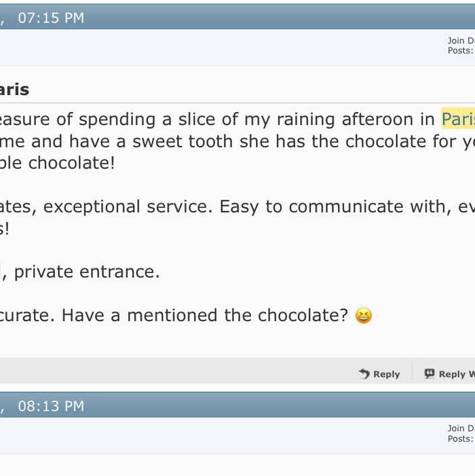Click Join Date in the 08:13 PM post
Image resolution: width=475 pixels, height=476 pixels.
click(461, 428)
